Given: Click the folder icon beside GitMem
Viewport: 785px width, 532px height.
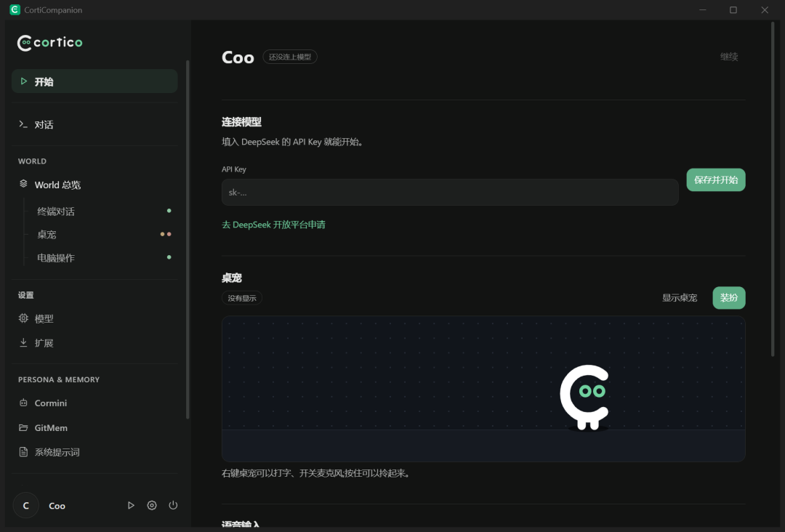Looking at the screenshot, I should tap(23, 427).
